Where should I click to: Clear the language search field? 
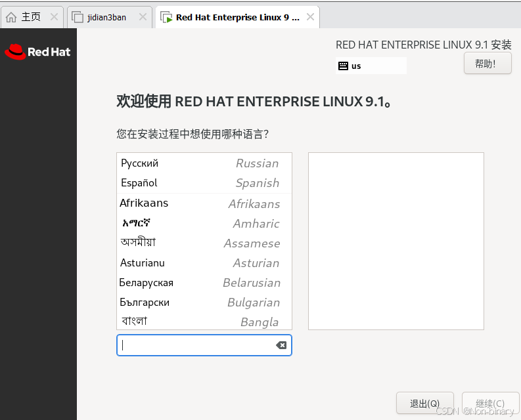click(281, 345)
